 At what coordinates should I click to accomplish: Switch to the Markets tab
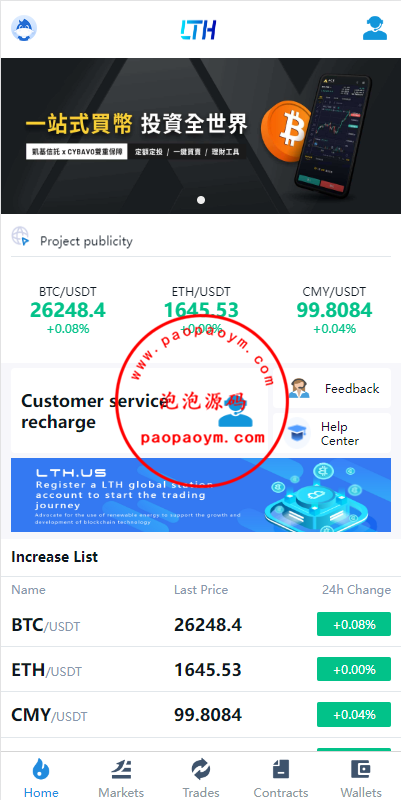point(121,778)
